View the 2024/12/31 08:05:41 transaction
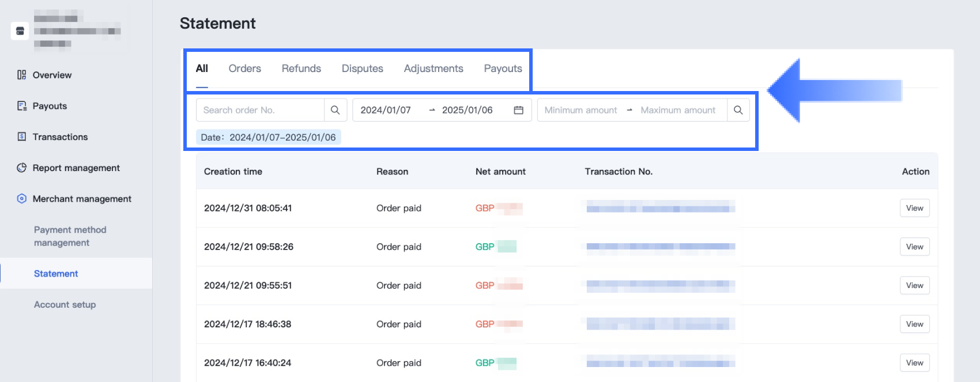The width and height of the screenshot is (980, 382). coord(914,208)
